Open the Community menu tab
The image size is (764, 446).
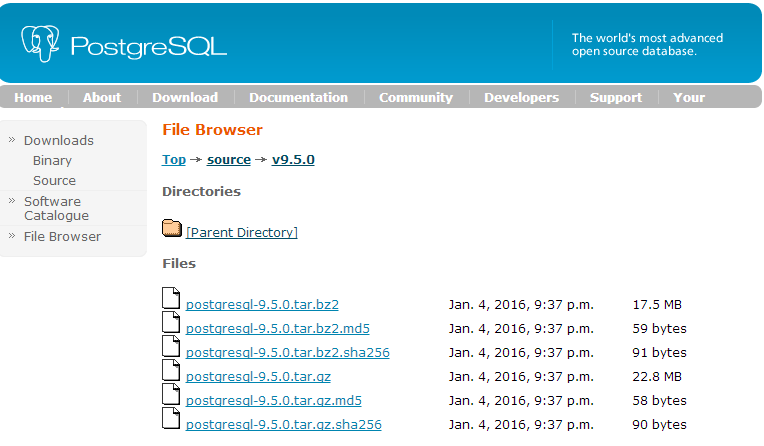pyautogui.click(x=416, y=97)
